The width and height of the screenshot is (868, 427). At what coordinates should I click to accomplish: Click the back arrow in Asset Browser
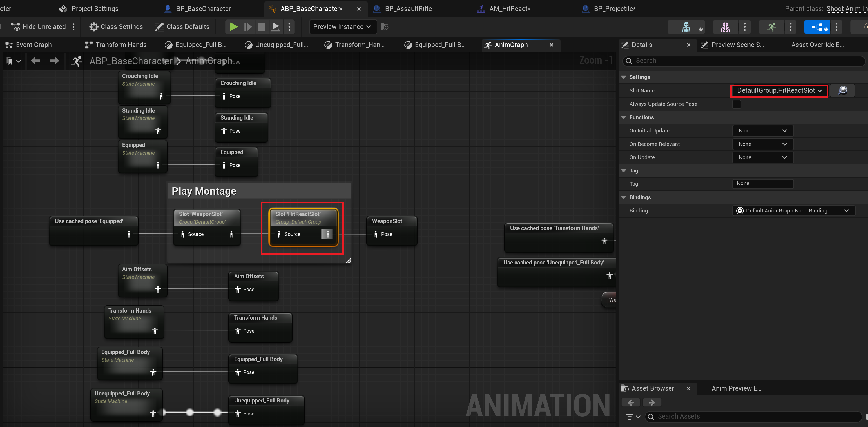click(x=631, y=402)
